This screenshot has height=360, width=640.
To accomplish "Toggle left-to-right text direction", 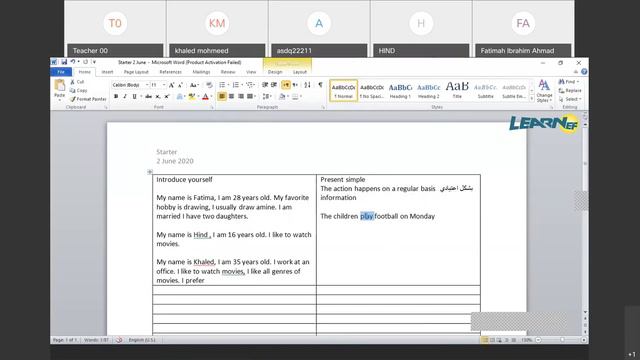I will tap(286, 85).
